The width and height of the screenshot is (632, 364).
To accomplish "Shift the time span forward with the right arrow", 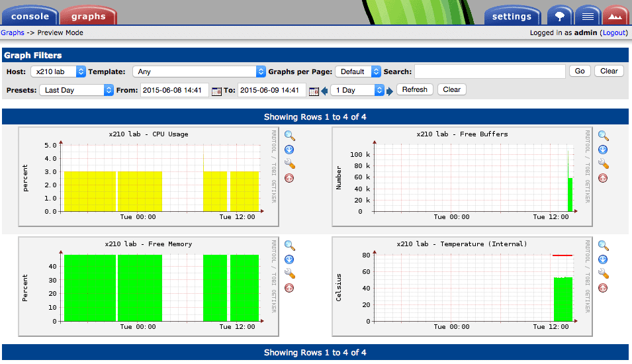I will click(x=389, y=91).
